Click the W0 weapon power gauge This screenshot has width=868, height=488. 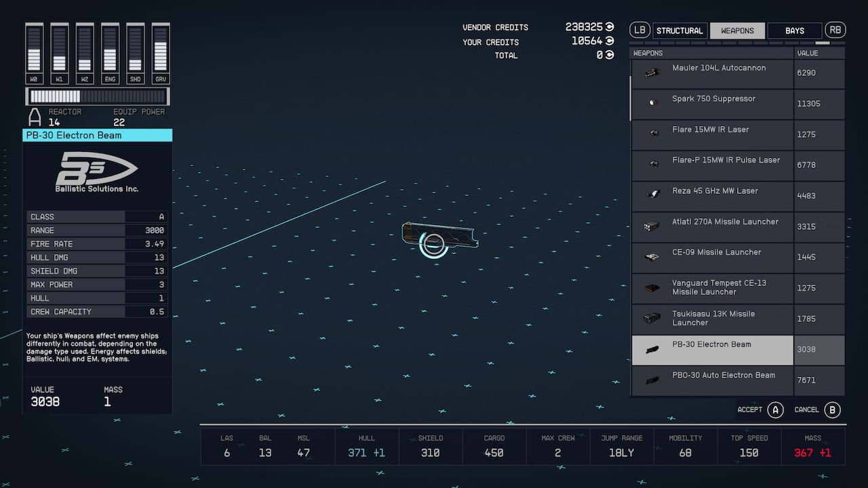[x=34, y=49]
